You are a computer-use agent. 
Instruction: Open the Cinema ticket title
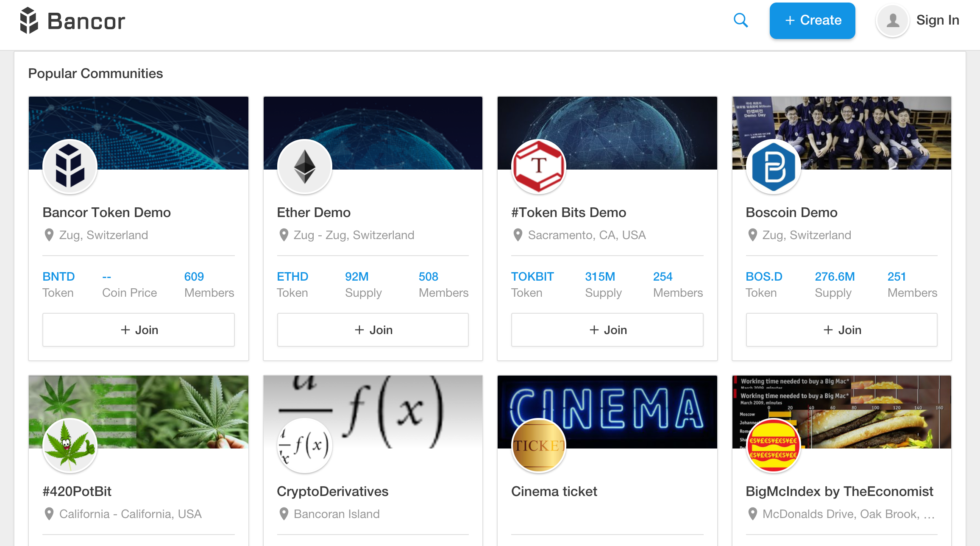[x=554, y=491]
